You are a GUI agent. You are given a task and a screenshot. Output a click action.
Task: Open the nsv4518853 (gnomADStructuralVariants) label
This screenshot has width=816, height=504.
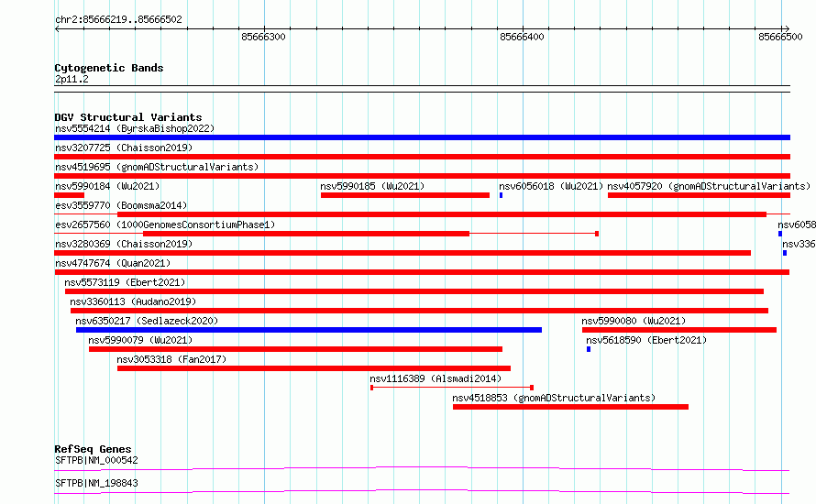tap(554, 398)
